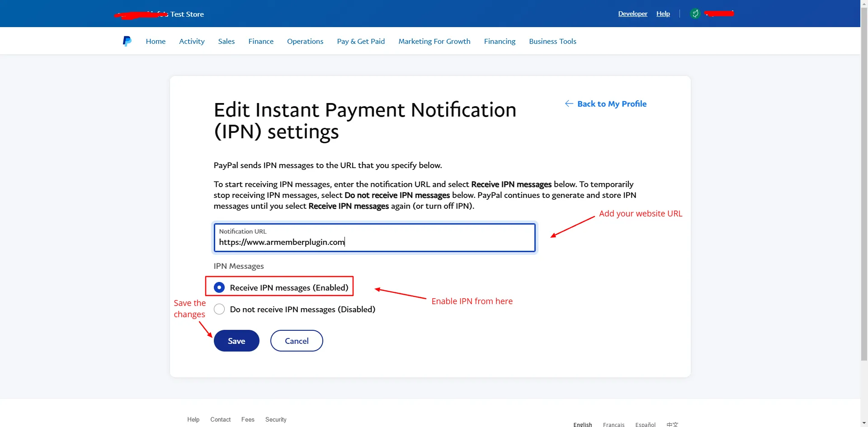Open Marketing For Growth menu
The width and height of the screenshot is (868, 427).
[x=434, y=41]
